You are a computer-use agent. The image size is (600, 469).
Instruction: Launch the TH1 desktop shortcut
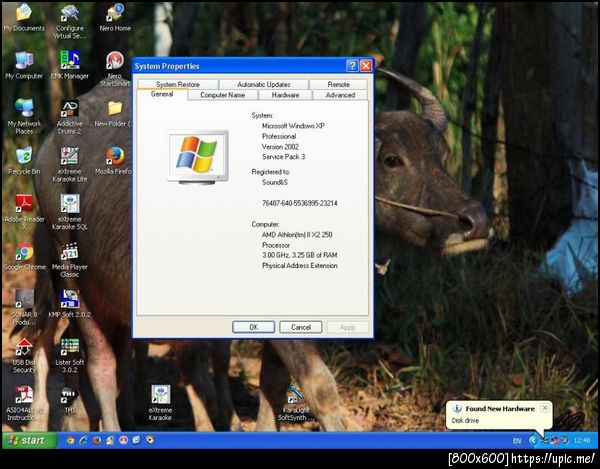pos(69,400)
